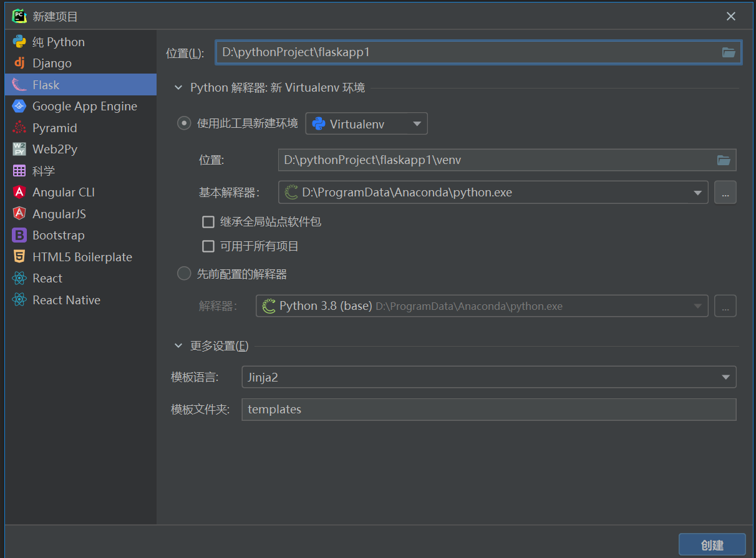Choose the Web2Py project icon

click(x=19, y=149)
